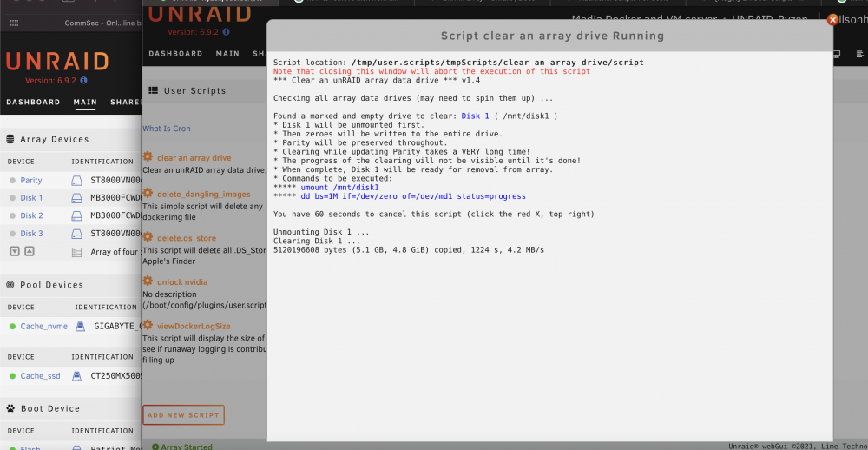
Task: Open the Disk 2 device link
Action: point(31,215)
